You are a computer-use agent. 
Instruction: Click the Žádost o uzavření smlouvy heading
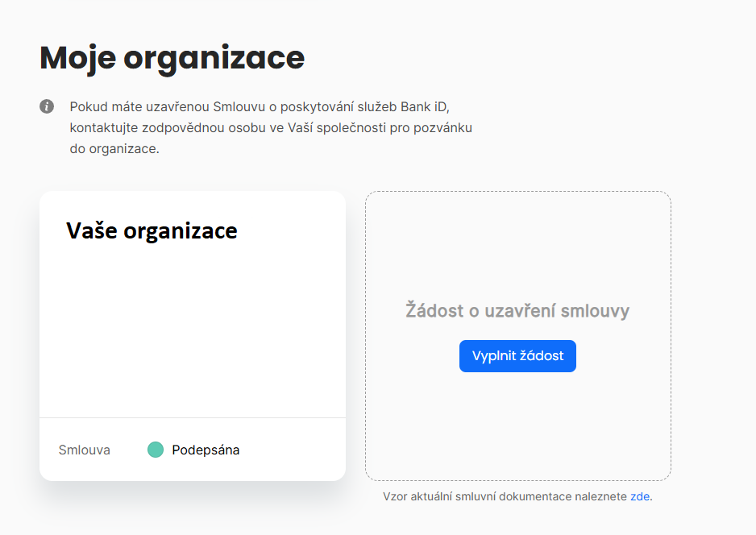click(x=517, y=311)
